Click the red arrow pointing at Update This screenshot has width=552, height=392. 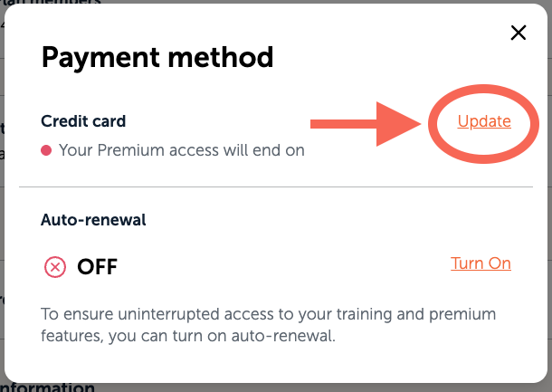(362, 123)
